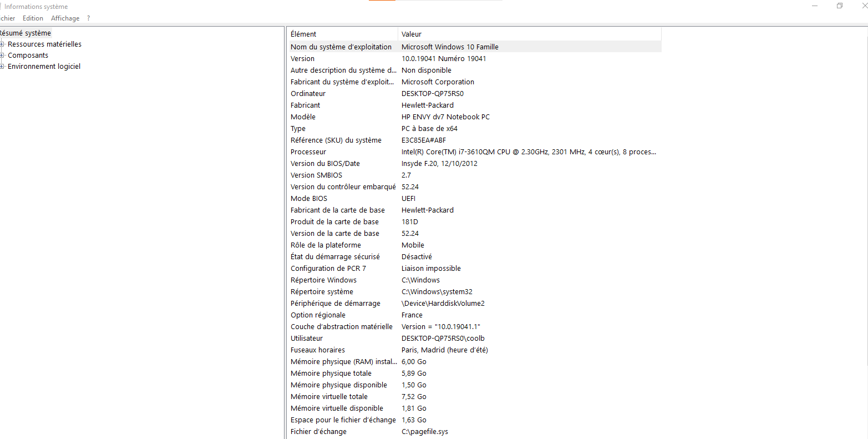The image size is (868, 439).
Task: Open the Fichier menu
Action: [x=7, y=18]
